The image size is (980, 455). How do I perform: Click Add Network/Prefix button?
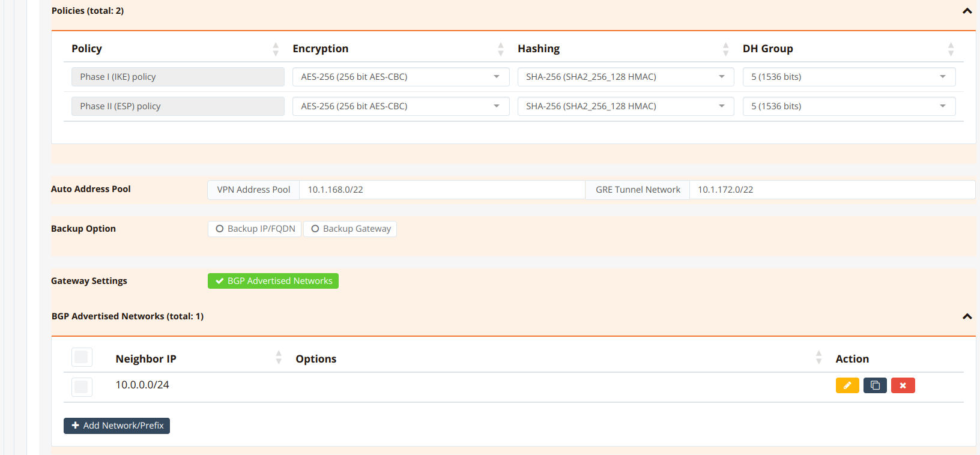point(116,426)
